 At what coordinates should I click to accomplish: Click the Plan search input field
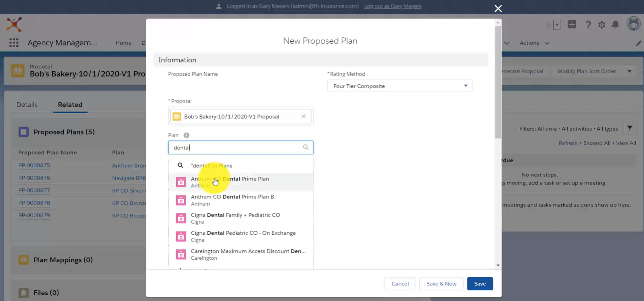click(x=241, y=147)
